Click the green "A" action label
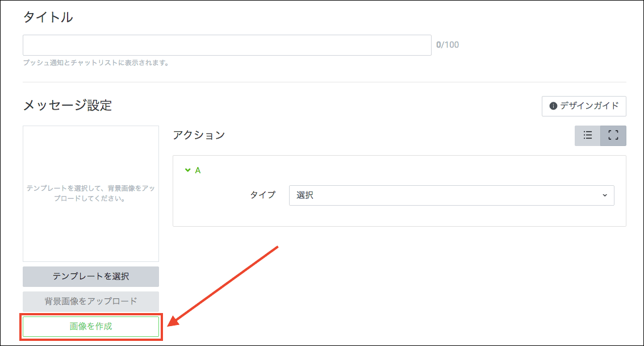Viewport: 644px width, 346px height. [x=198, y=170]
